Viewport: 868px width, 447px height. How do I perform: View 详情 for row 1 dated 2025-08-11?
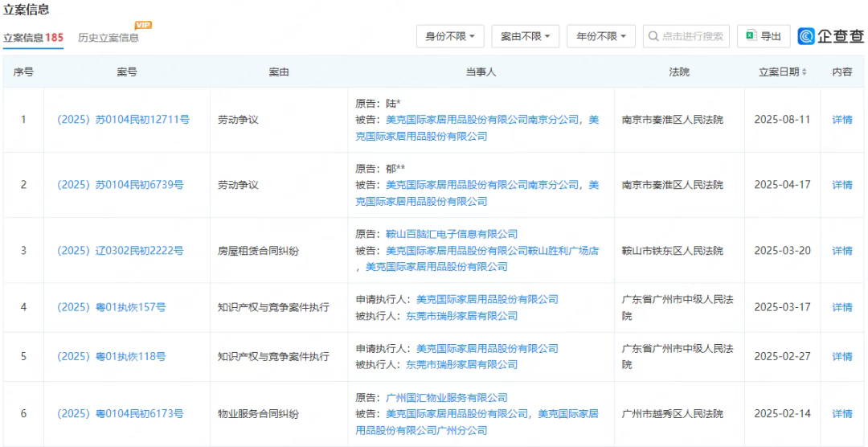(842, 120)
